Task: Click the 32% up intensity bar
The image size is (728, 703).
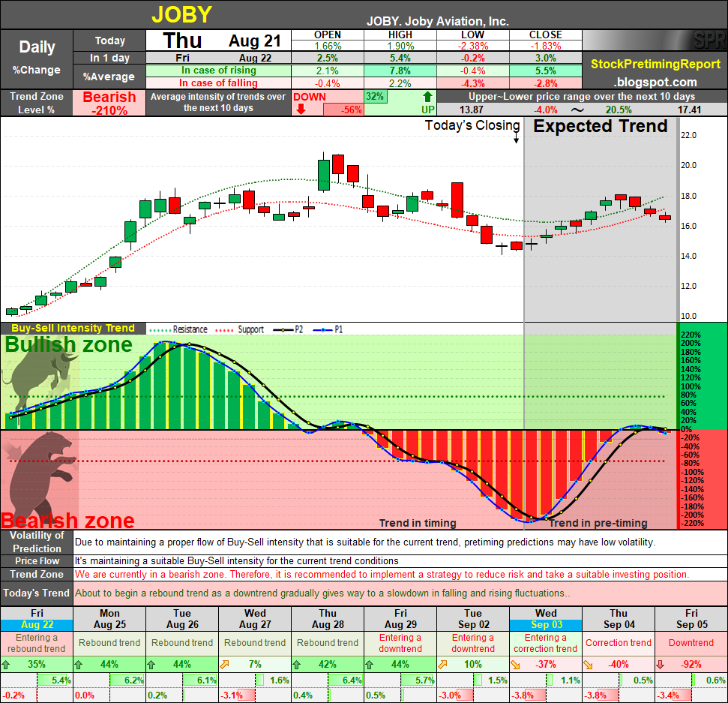Action: [375, 97]
